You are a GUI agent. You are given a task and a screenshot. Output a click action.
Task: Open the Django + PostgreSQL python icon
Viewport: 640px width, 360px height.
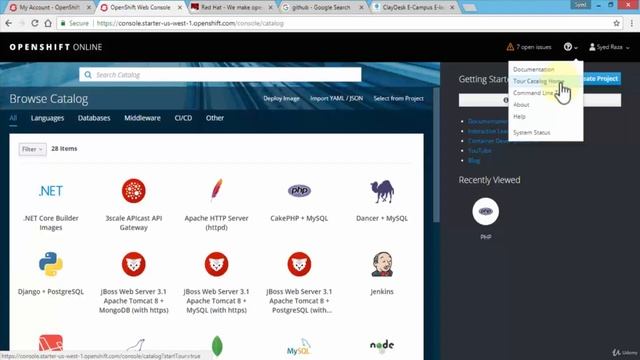[x=51, y=264]
